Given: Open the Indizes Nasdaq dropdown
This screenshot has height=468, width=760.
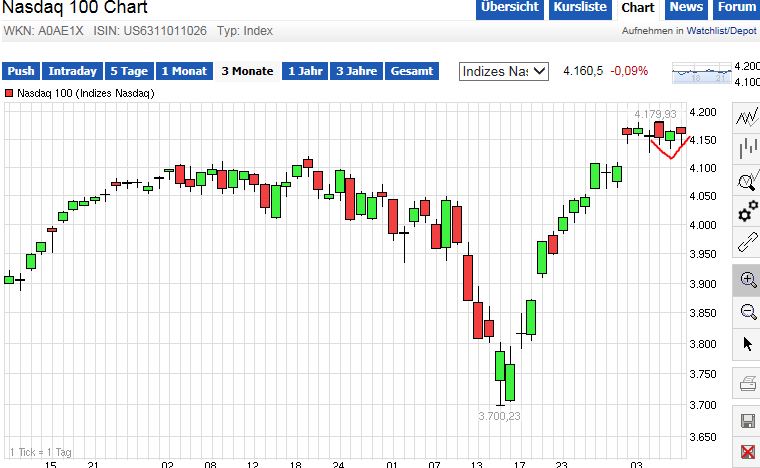Looking at the screenshot, I should [504, 71].
